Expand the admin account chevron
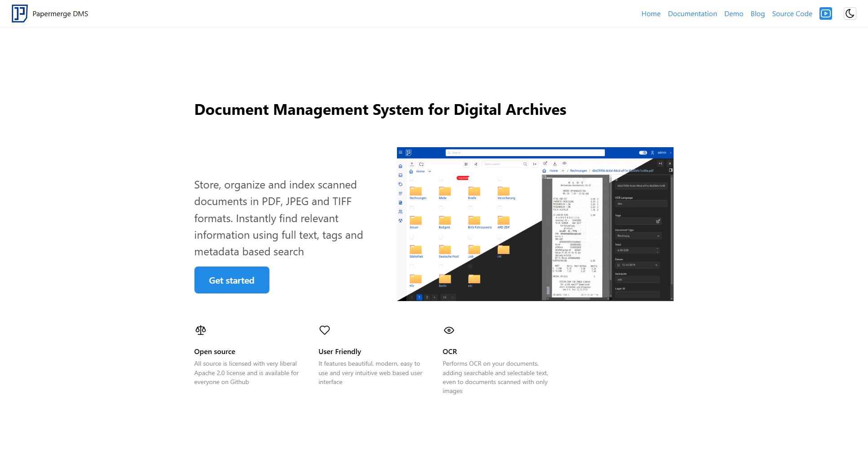Viewport: 868px width, 468px height. click(670, 153)
